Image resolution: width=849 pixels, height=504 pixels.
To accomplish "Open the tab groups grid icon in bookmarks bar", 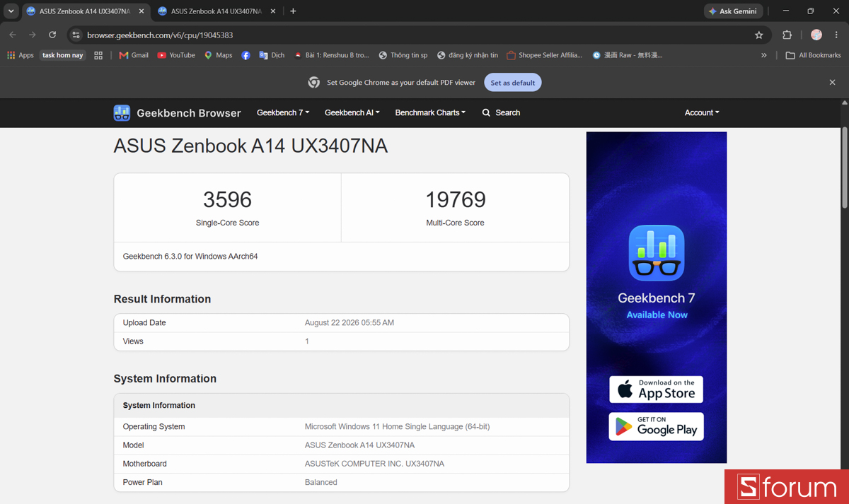I will click(x=98, y=55).
